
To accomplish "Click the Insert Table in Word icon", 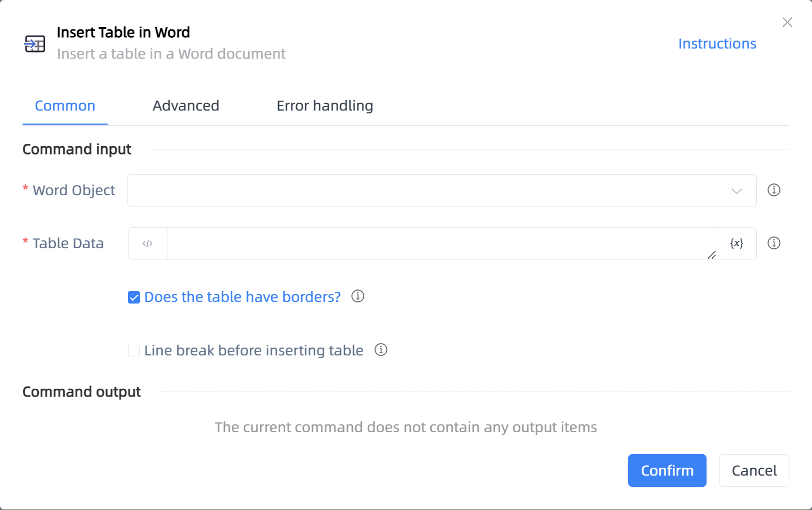I will 35,43.
